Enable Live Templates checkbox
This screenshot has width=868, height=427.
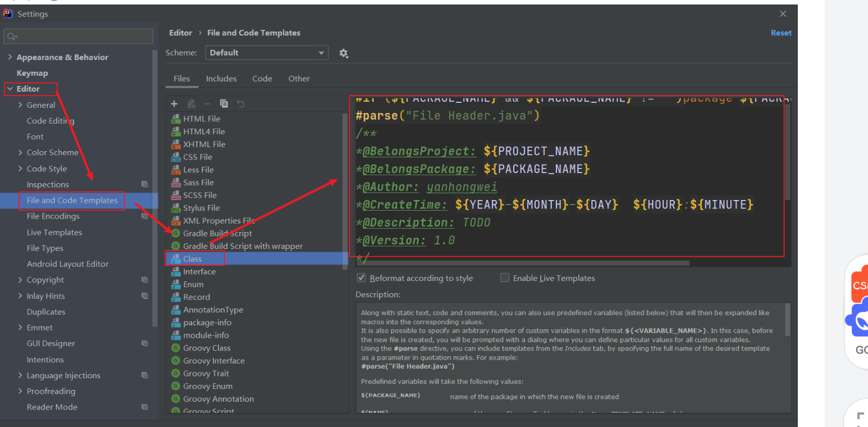(x=505, y=278)
